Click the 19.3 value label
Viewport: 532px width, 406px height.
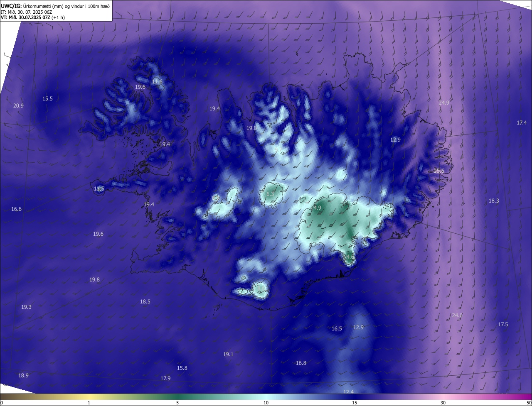click(x=26, y=307)
